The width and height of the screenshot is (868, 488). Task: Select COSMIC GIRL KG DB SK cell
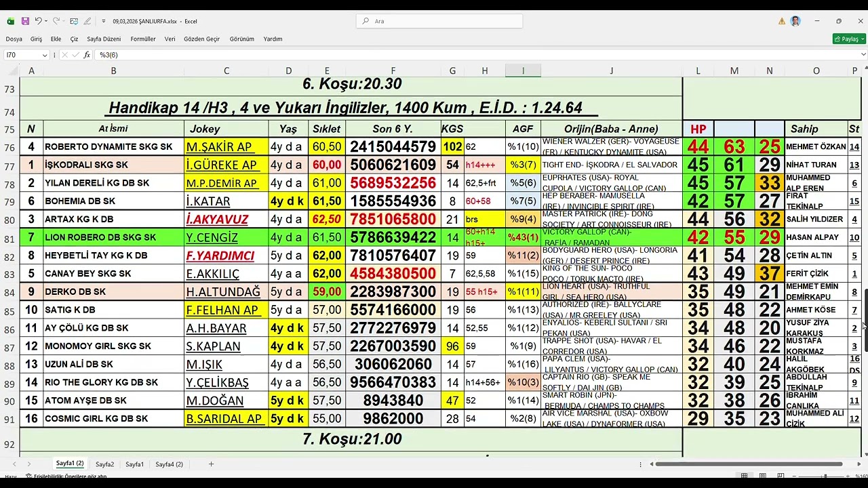click(113, 419)
